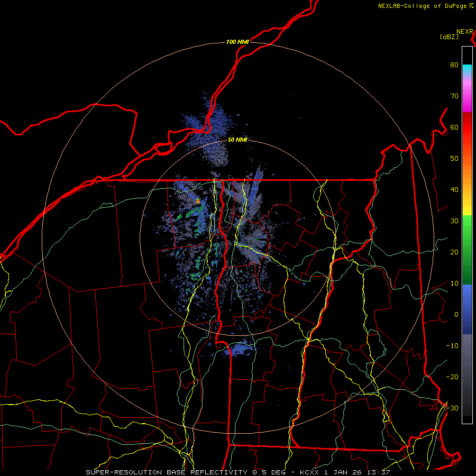476x476 pixels.
Task: Click the -10 dBZ scale value
Action: 452,345
